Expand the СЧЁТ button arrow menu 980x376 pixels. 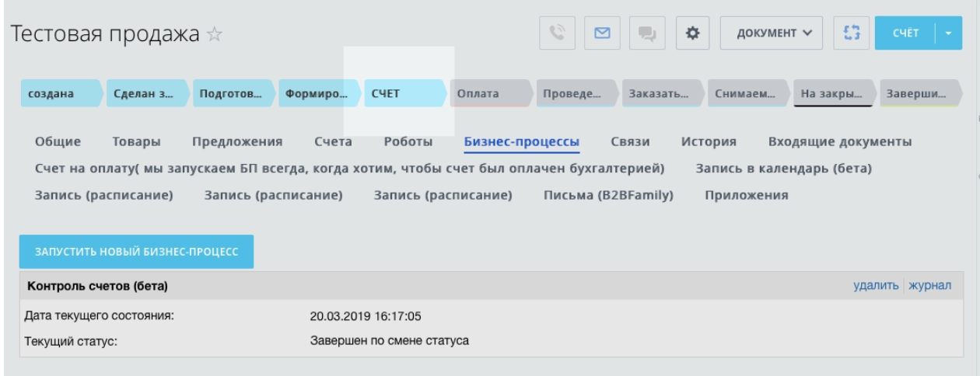[948, 34]
